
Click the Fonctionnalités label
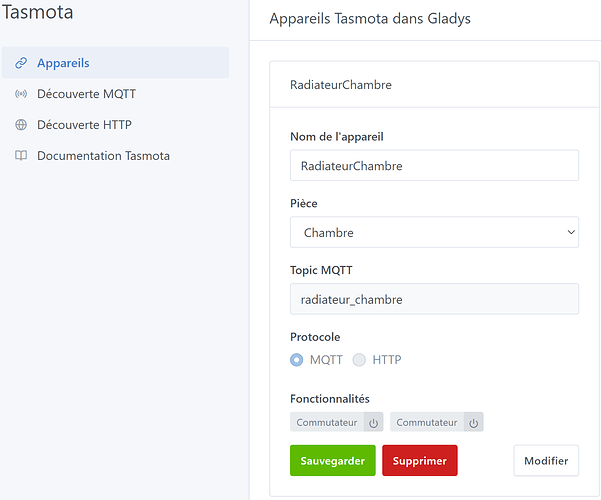click(330, 399)
